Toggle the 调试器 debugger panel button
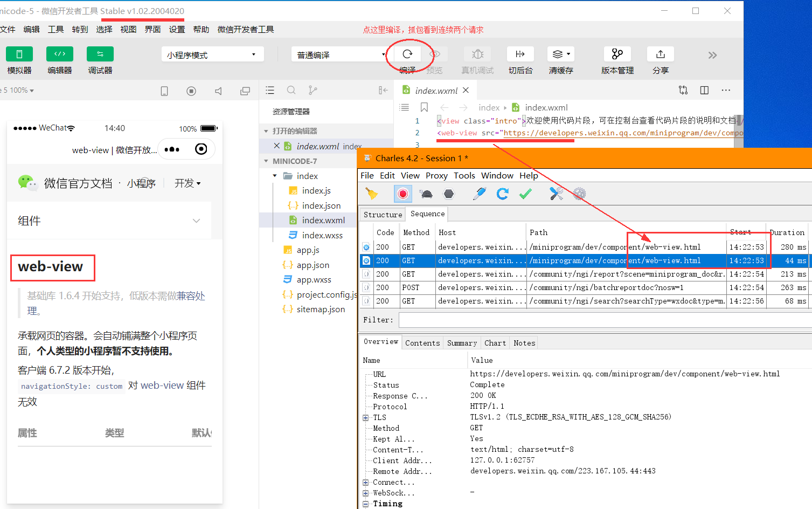 (100, 54)
